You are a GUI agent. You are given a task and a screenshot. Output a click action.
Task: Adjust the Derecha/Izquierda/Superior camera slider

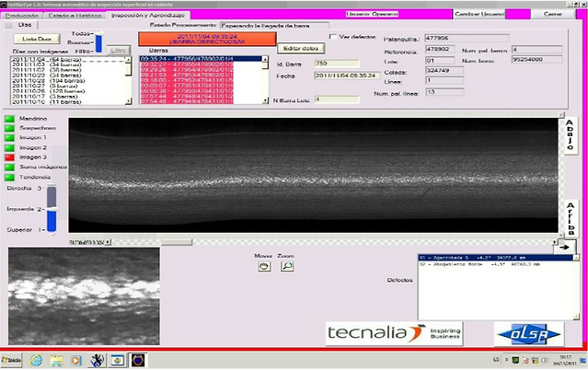(x=52, y=209)
